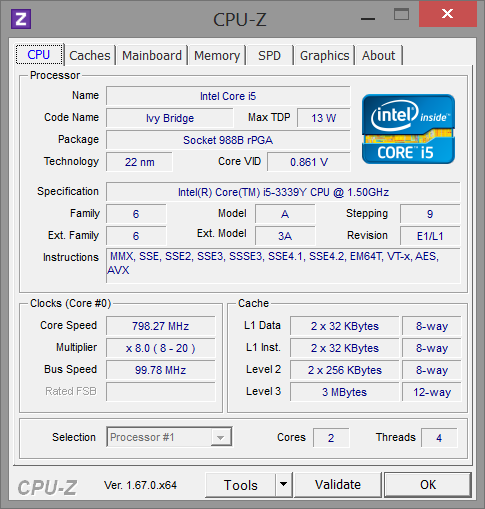Click the Level 3 '12-way' associativity
Screen dimensions: 485x509
click(432, 392)
